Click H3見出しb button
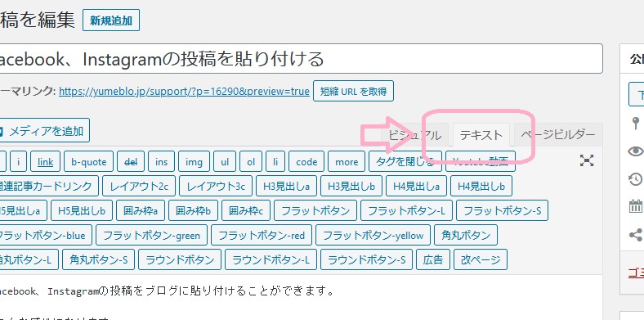644x320 pixels. click(x=351, y=187)
